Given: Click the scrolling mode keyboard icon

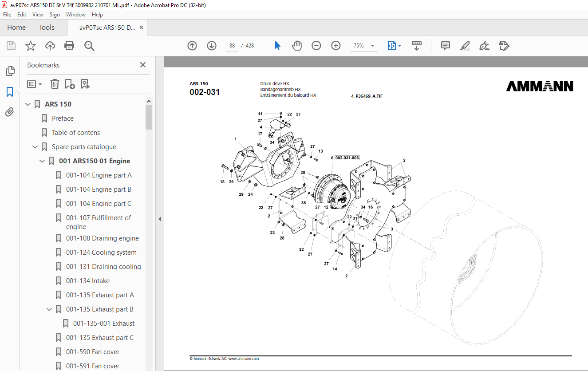Looking at the screenshot, I should coord(417,46).
